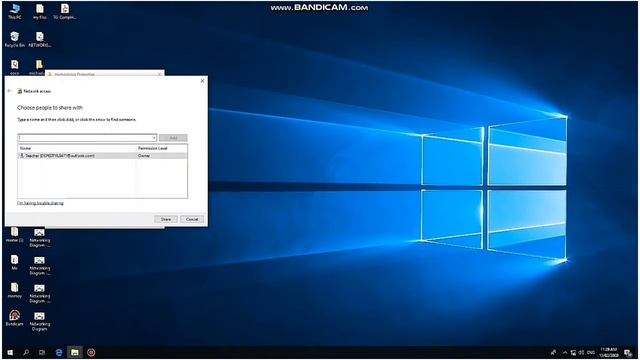Viewport: 640px width, 360px height.
Task: Open the volume tray icon
Action: (581, 352)
